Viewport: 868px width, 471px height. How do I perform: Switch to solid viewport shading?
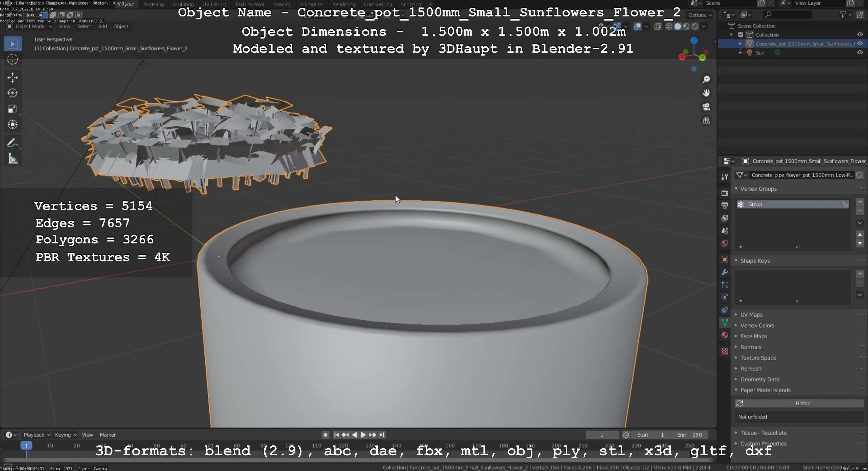(677, 26)
